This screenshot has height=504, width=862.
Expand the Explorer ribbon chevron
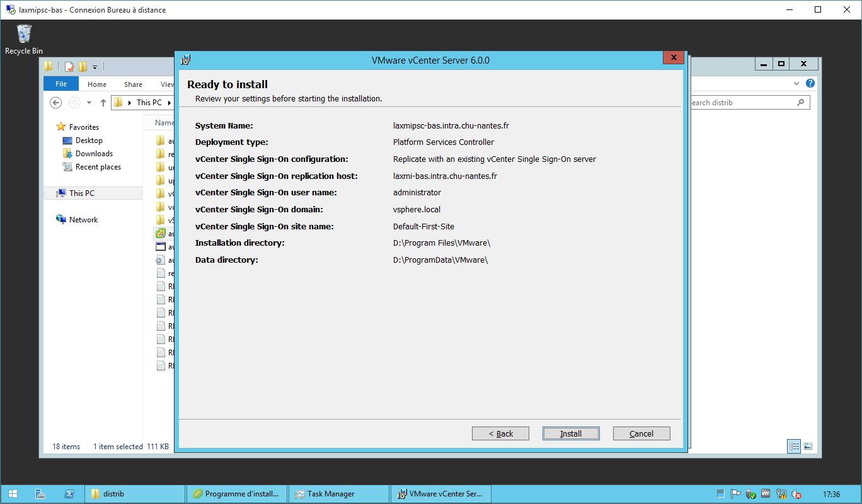click(796, 84)
